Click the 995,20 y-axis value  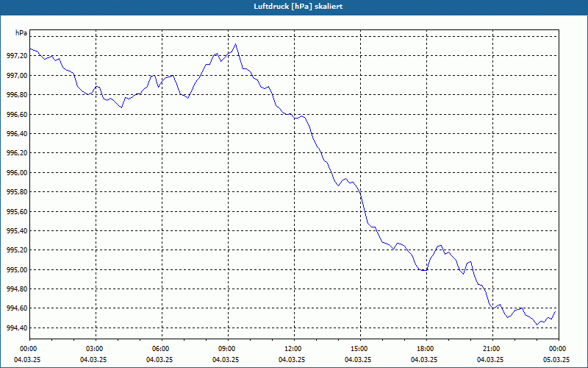[x=17, y=250]
